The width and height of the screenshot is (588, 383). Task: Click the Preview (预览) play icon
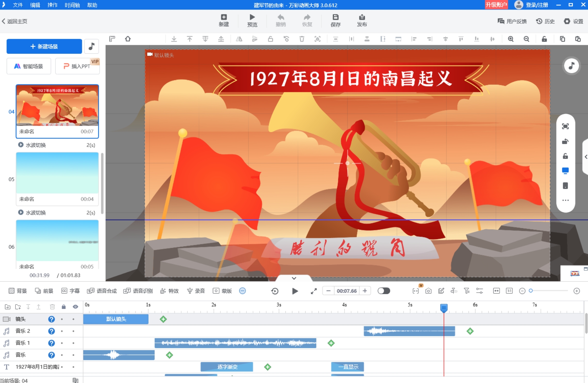252,17
